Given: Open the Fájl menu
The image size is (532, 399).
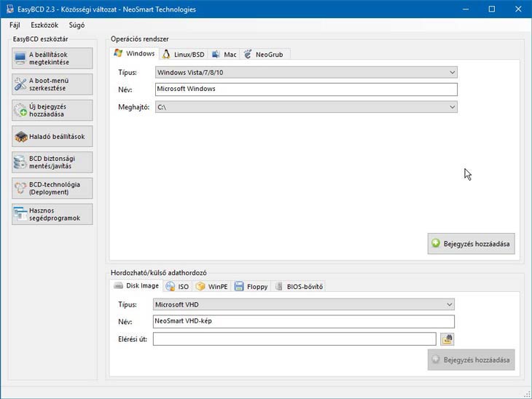Looking at the screenshot, I should click(x=15, y=25).
